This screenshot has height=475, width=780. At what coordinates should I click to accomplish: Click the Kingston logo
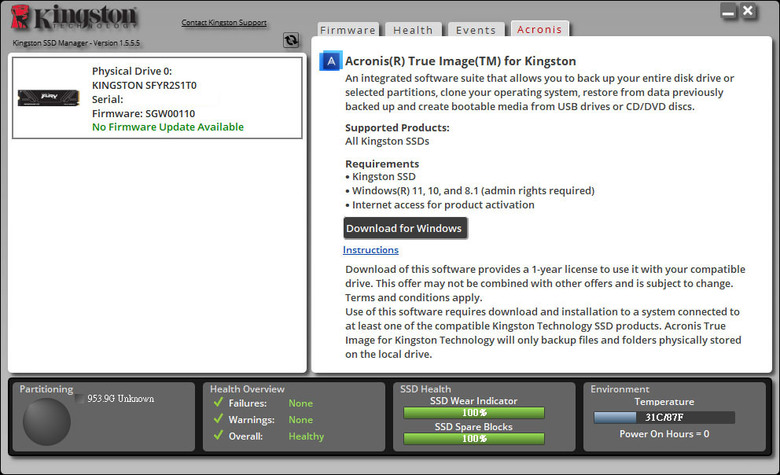click(x=74, y=17)
